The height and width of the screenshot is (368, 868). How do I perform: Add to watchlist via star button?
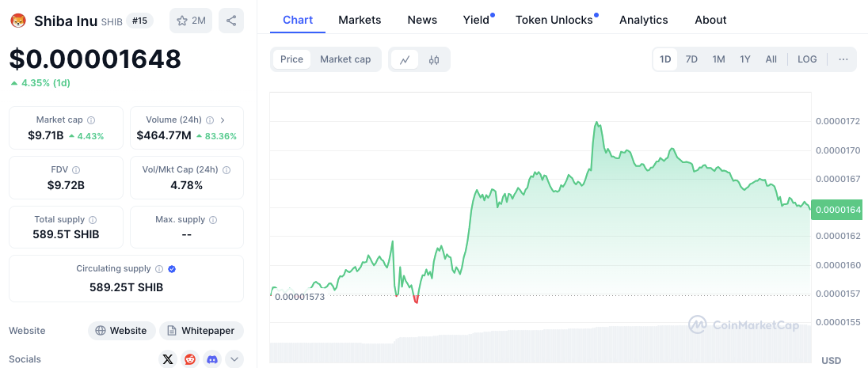coord(190,21)
